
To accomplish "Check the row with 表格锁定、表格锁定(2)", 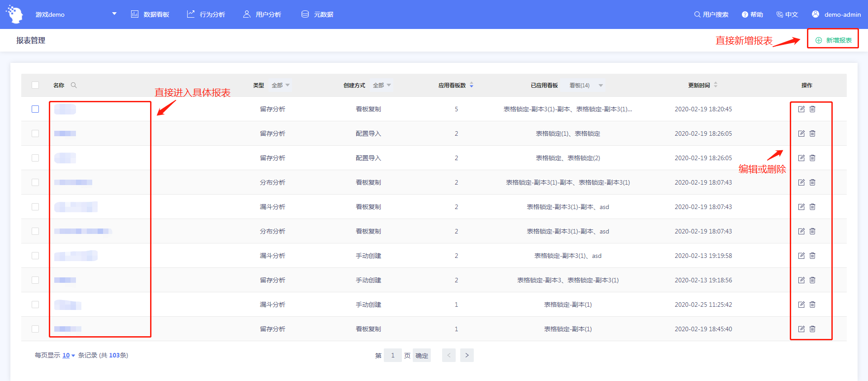I will (35, 158).
